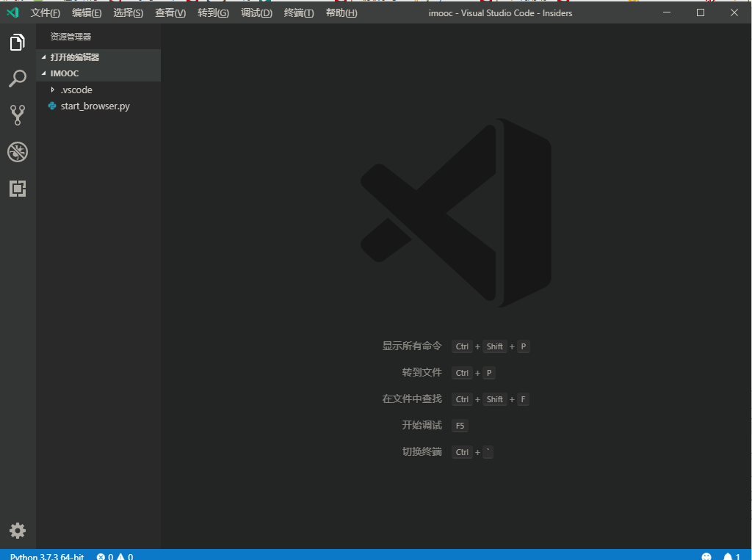752x560 pixels.
Task: Click the 在文件中查找 label
Action: tap(412, 399)
